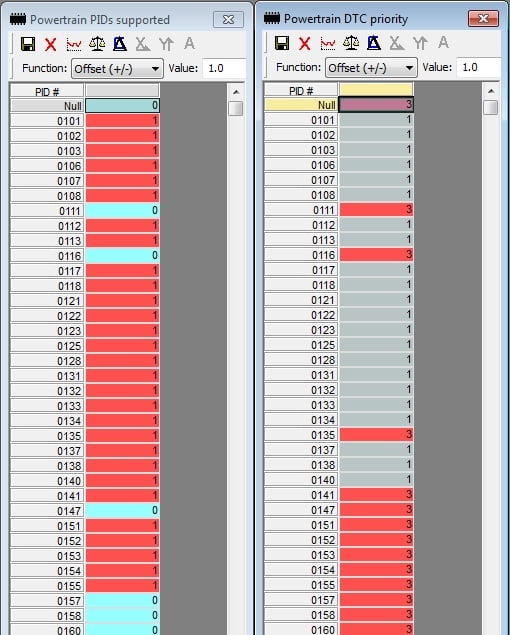This screenshot has width=510, height=635.
Task: Click scroll up arrow in PIDs supported window
Action: (x=236, y=92)
